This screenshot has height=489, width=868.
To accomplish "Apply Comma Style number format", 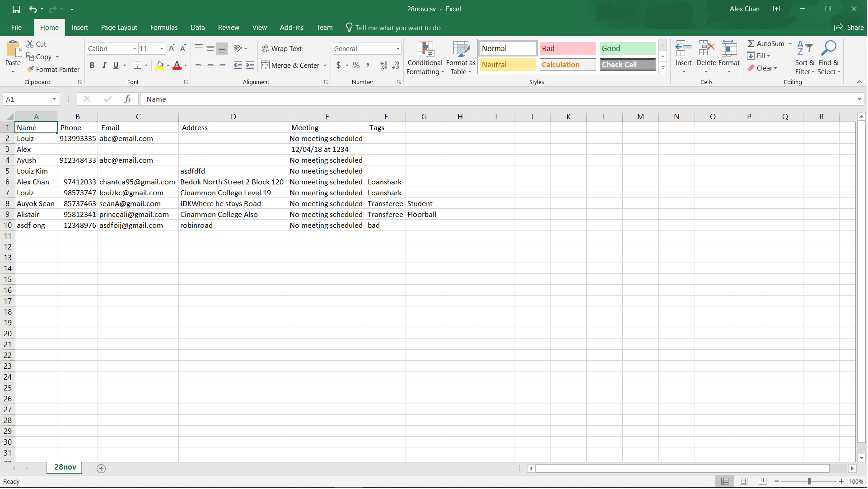I will (368, 65).
